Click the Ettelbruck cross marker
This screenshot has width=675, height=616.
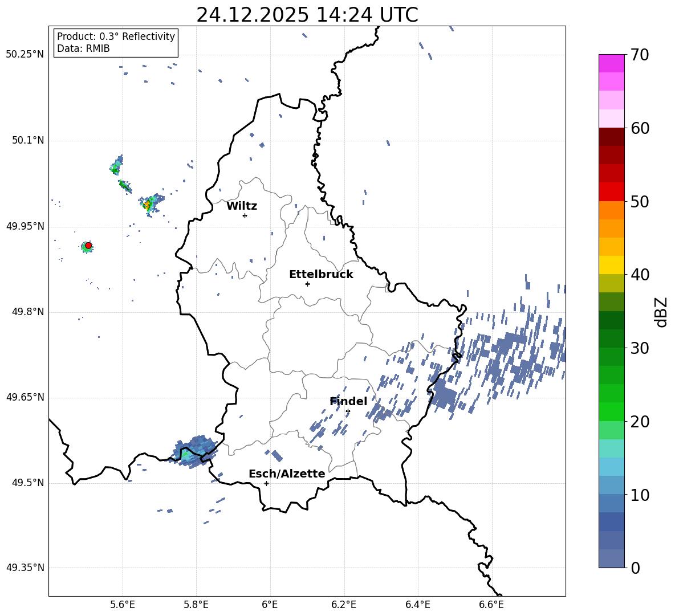click(307, 284)
